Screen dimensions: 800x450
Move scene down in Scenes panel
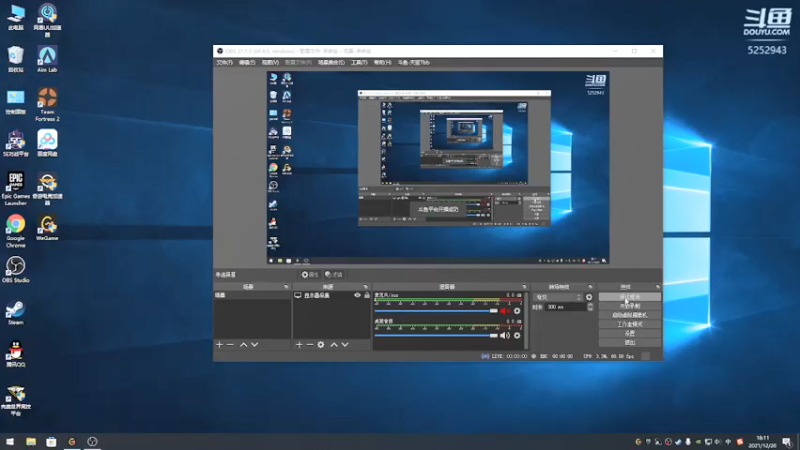[x=255, y=345]
